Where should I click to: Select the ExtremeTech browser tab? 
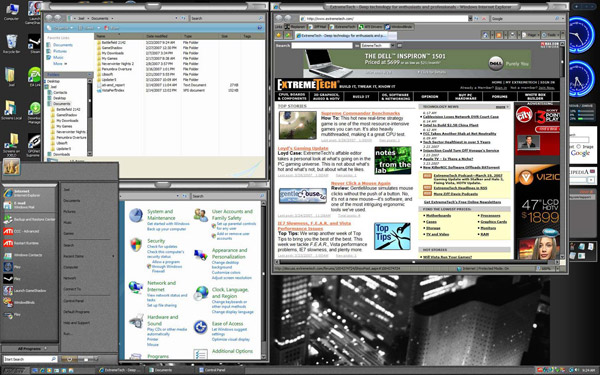tap(340, 35)
